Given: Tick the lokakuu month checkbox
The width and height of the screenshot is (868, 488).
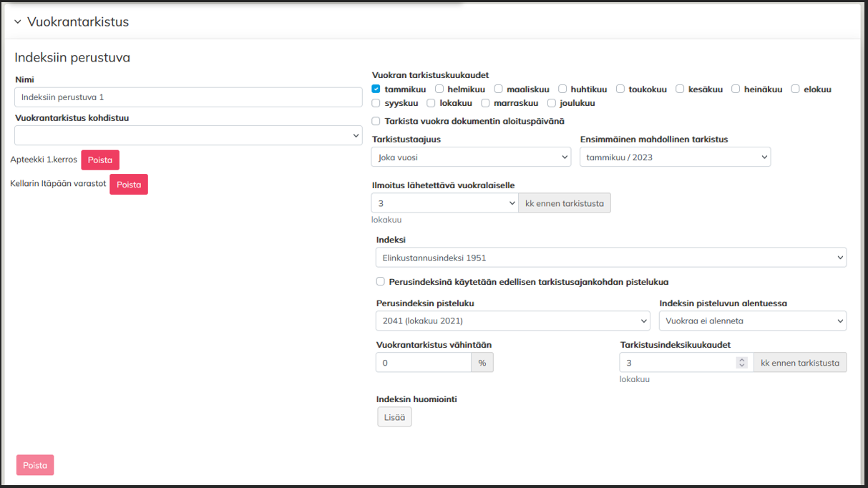Looking at the screenshot, I should click(431, 103).
